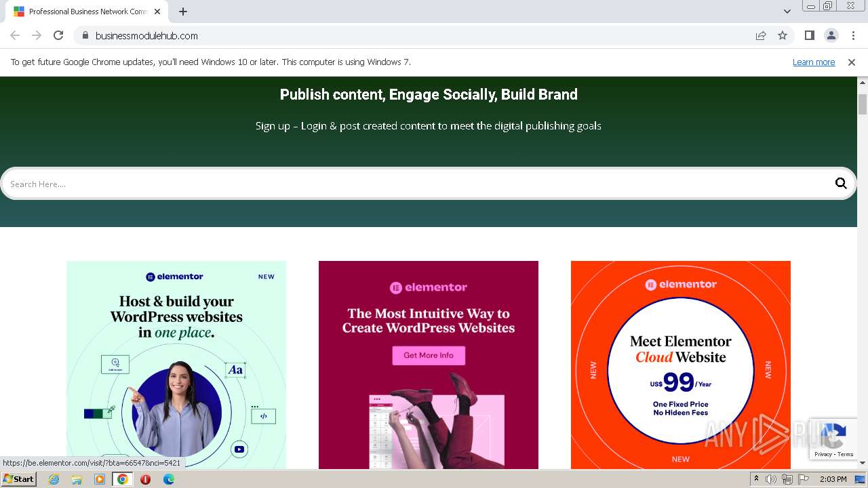Open Windows Media Player taskbar icon

point(100,479)
